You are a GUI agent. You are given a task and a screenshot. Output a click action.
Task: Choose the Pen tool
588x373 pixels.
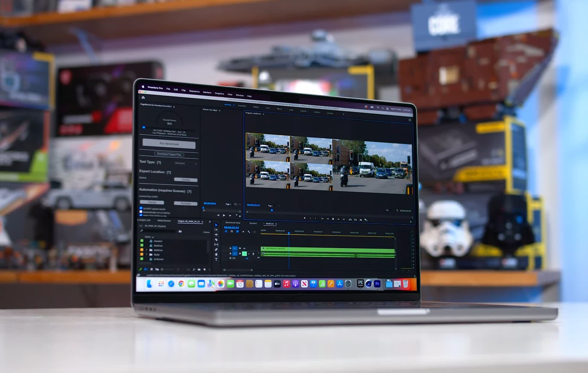pos(216,250)
